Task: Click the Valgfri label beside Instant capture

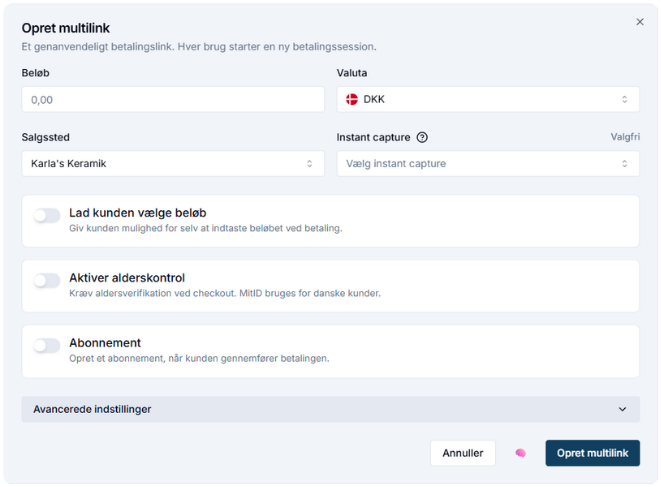Action: pyautogui.click(x=625, y=137)
